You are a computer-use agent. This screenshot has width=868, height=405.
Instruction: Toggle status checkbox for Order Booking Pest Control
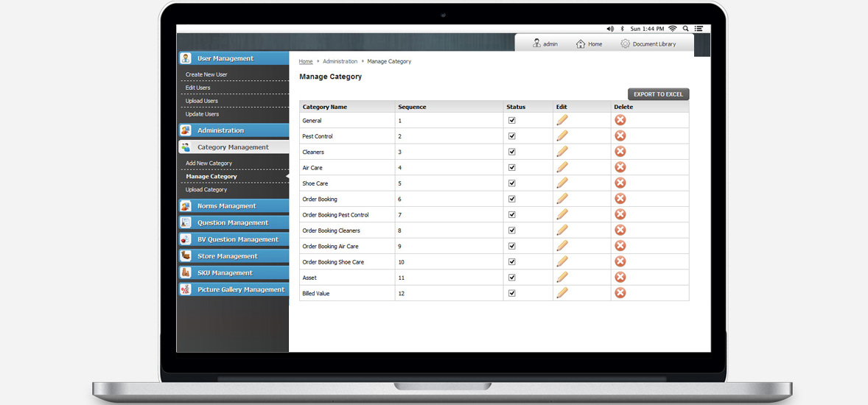pyautogui.click(x=512, y=214)
